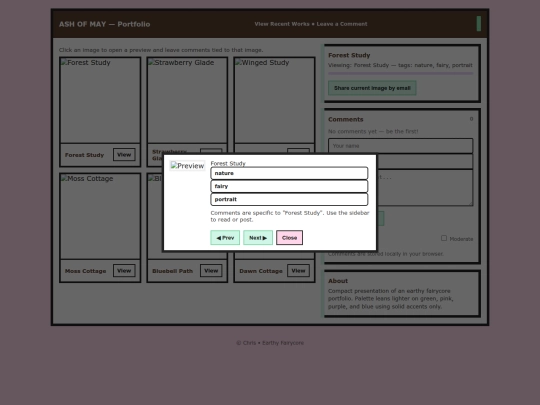Select the nature tag field
Image resolution: width=540 pixels, height=405 pixels.
[x=289, y=173]
